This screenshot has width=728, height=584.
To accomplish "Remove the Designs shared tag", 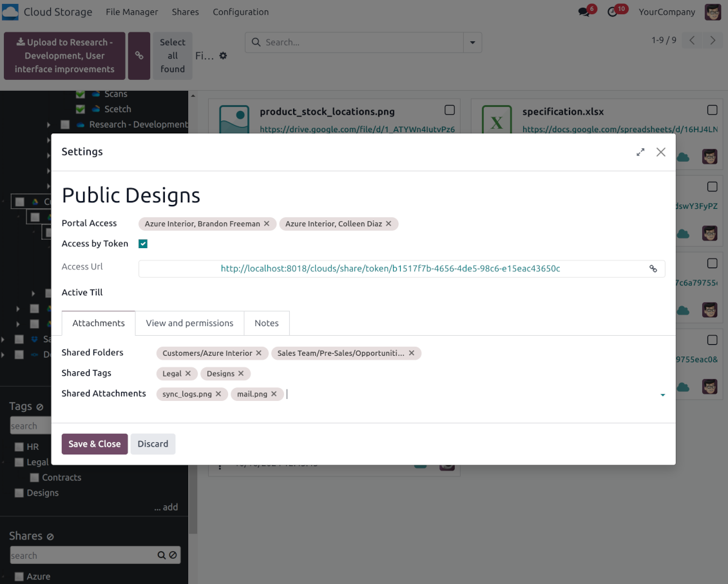I will tap(241, 374).
